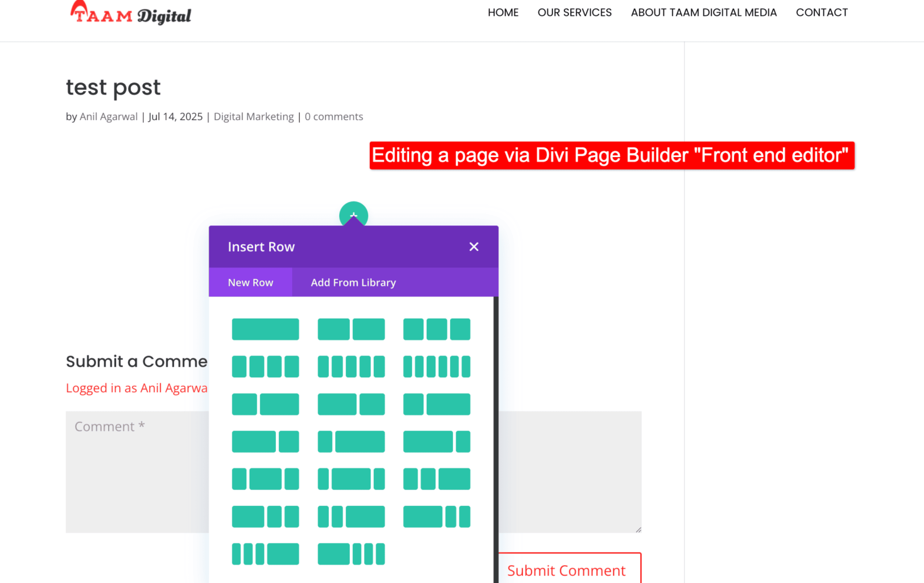Viewport: 924px width, 583px height.
Task: Select the four equal columns row layout
Action: 265,367
